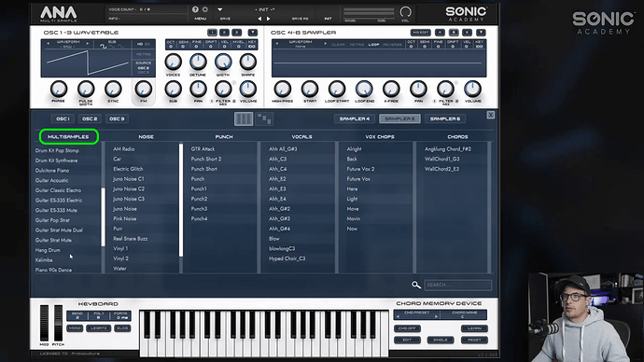Open the preset dropdown triangle
This screenshot has width=644, height=362.
coord(219,9)
